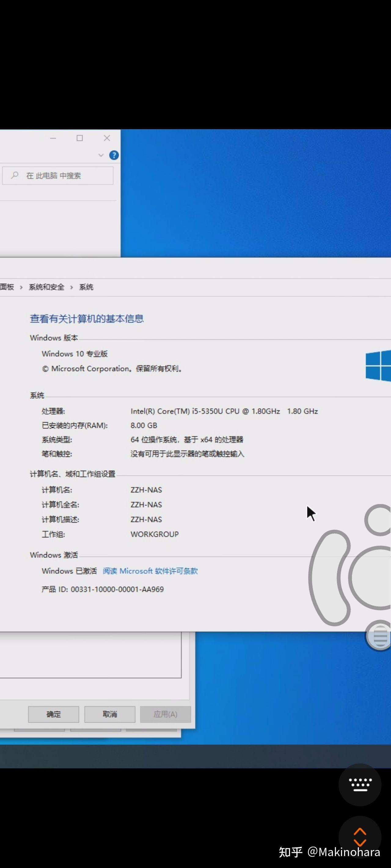The image size is (391, 868).
Task: Open the 阅读 Microsoft 软件许可条款 link
Action: [x=150, y=571]
